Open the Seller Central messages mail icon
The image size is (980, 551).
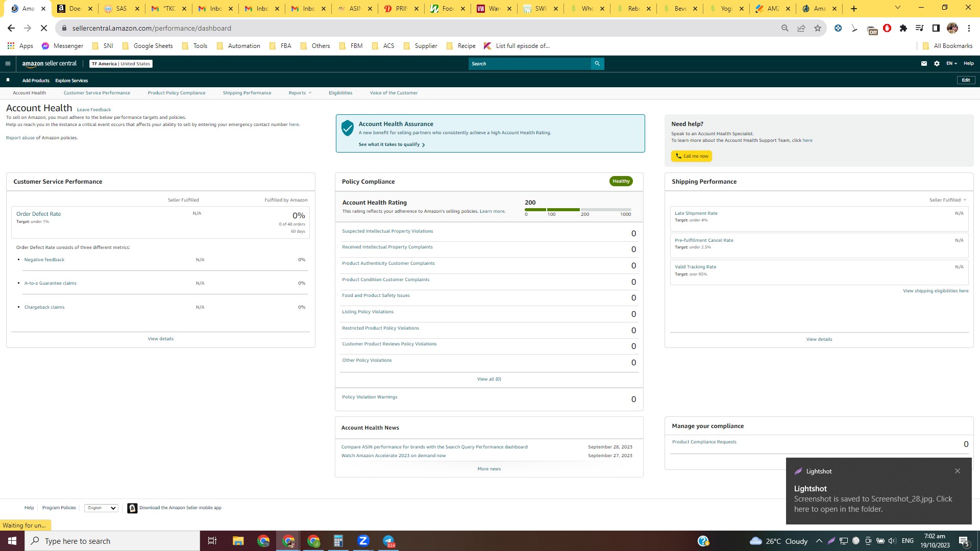(924, 64)
